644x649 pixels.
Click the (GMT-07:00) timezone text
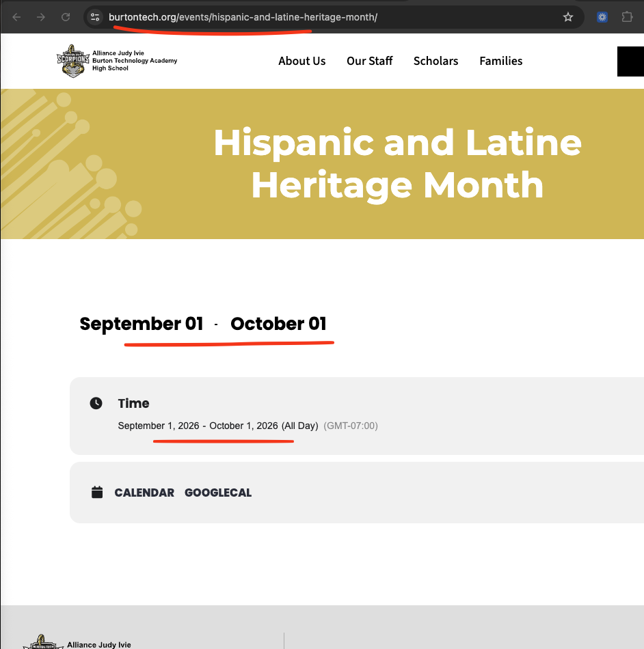pos(350,426)
